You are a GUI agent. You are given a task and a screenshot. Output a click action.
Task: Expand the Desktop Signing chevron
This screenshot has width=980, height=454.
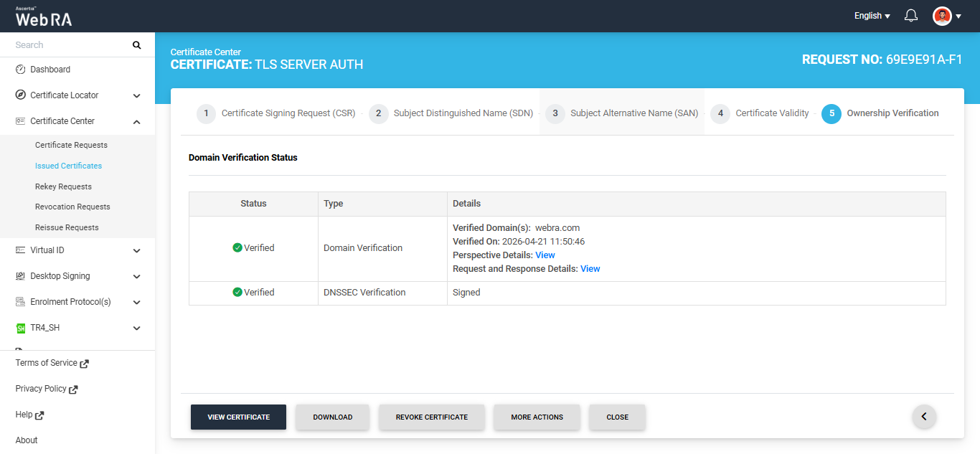tap(136, 277)
